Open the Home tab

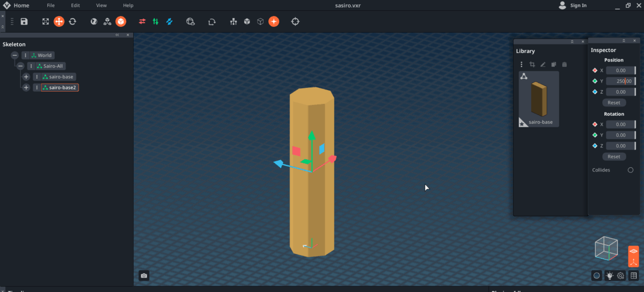(21, 5)
